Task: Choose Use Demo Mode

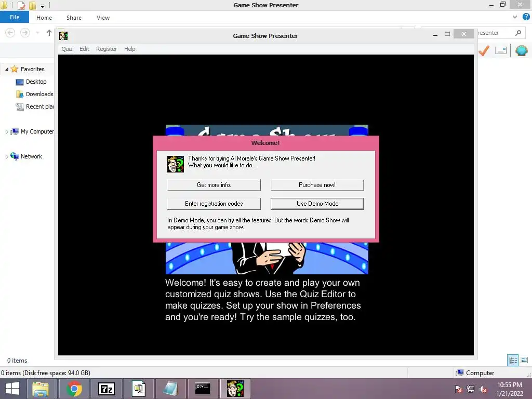Action: (317, 204)
